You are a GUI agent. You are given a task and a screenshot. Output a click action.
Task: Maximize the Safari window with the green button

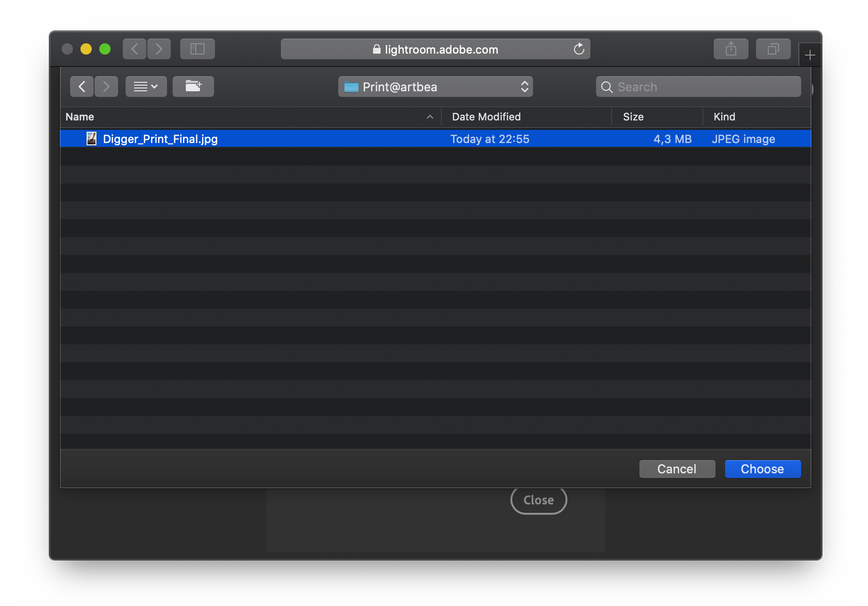tap(105, 49)
